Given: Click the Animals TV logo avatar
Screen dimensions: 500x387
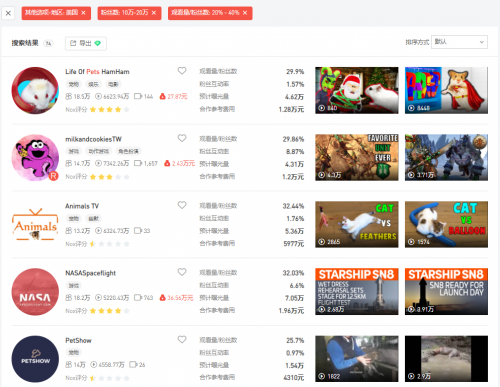Looking at the screenshot, I should tap(35, 225).
